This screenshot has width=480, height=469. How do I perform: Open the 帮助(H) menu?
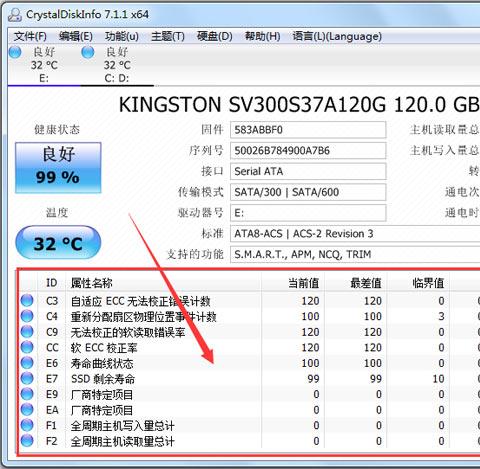point(262,36)
